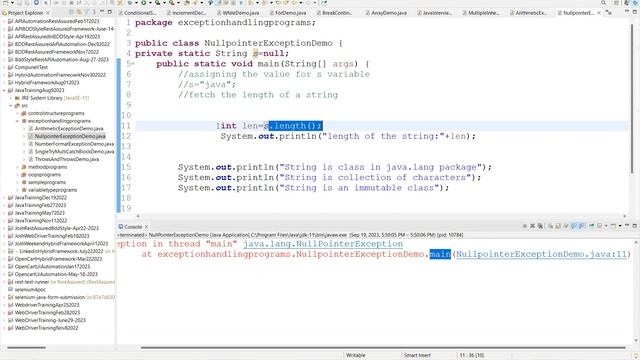Maximize the Project Explorer view
The width and height of the screenshot is (640, 360).
[110, 12]
